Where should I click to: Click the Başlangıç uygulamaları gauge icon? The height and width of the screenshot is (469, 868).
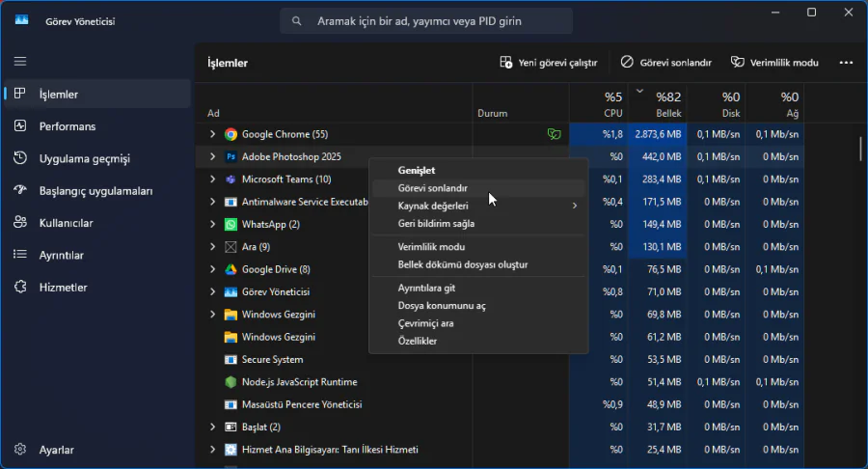coord(20,190)
